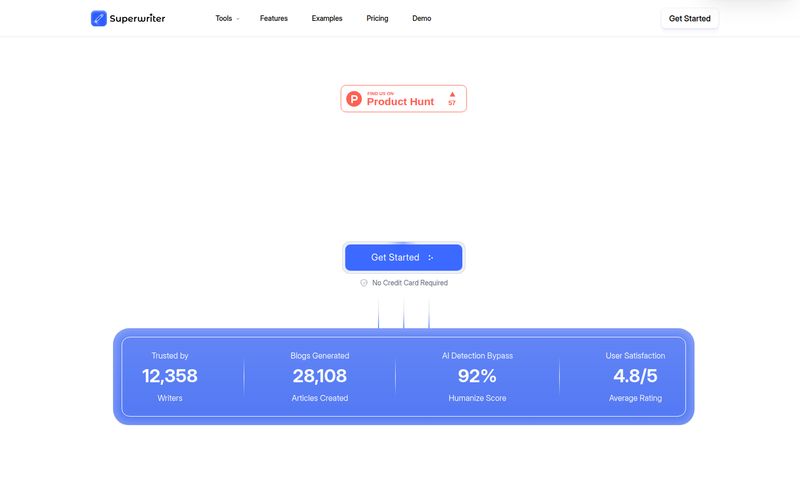Navigate to Pricing
The image size is (800, 496).
coord(377,18)
